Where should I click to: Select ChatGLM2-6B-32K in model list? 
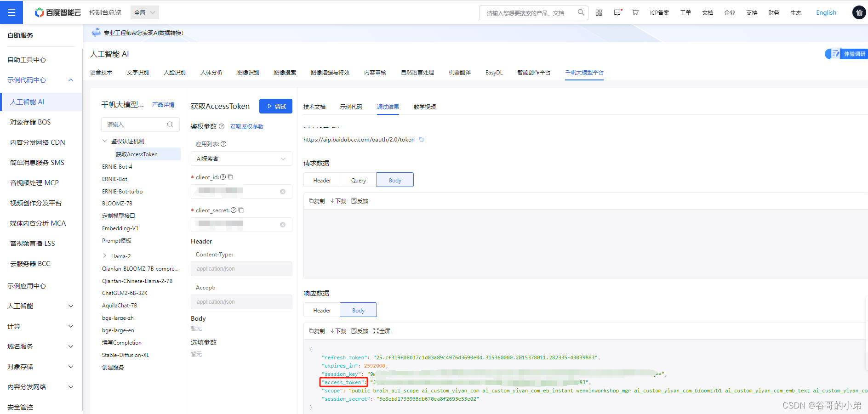point(125,293)
